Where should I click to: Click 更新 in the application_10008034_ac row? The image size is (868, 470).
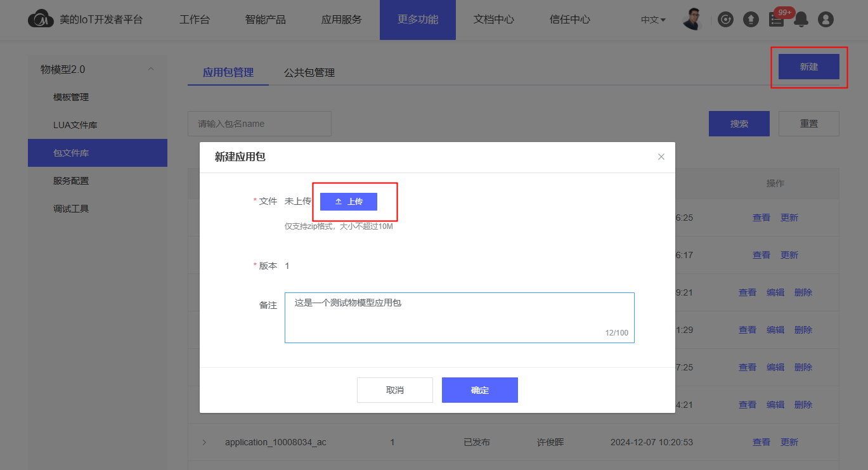click(x=789, y=442)
